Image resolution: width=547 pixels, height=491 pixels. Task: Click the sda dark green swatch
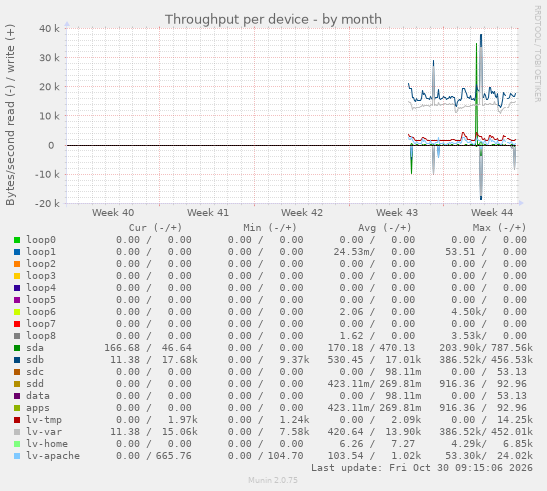tap(17, 348)
